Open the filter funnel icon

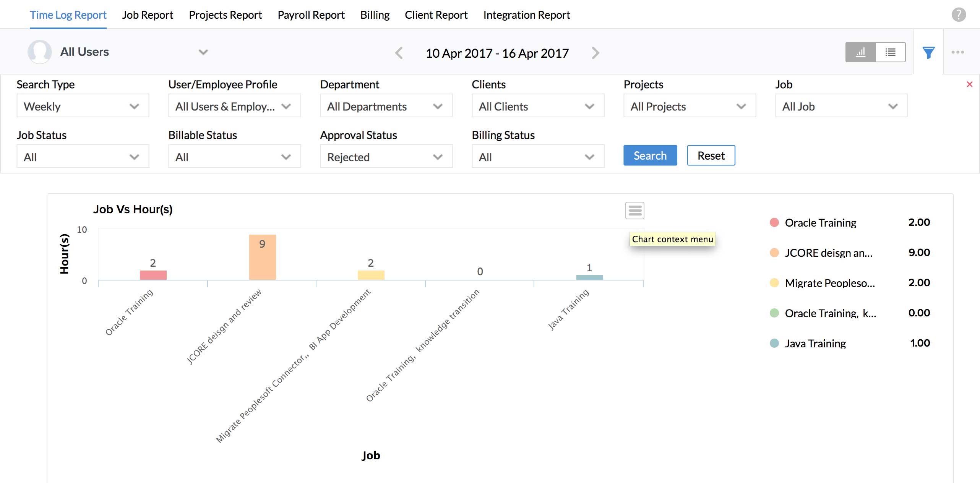(928, 52)
